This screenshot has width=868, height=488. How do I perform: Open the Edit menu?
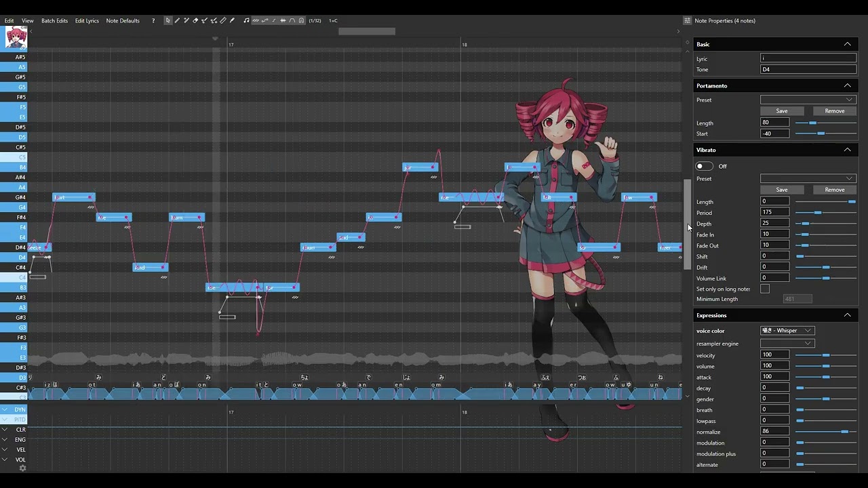coord(9,20)
